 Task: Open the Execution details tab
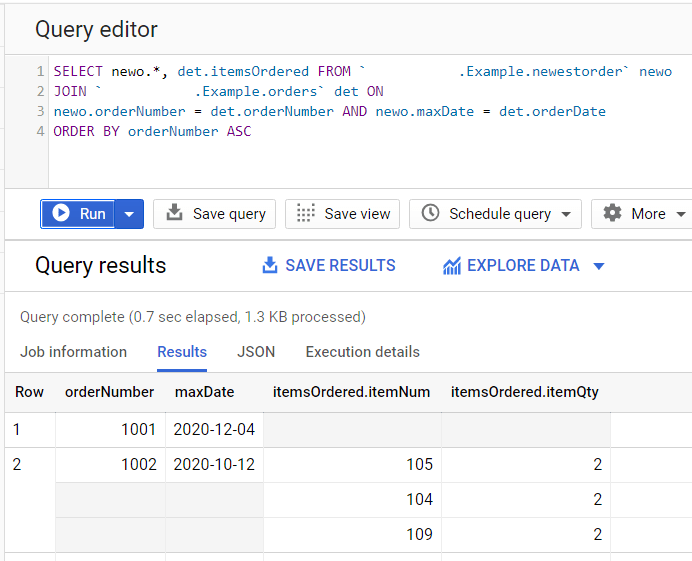[362, 352]
